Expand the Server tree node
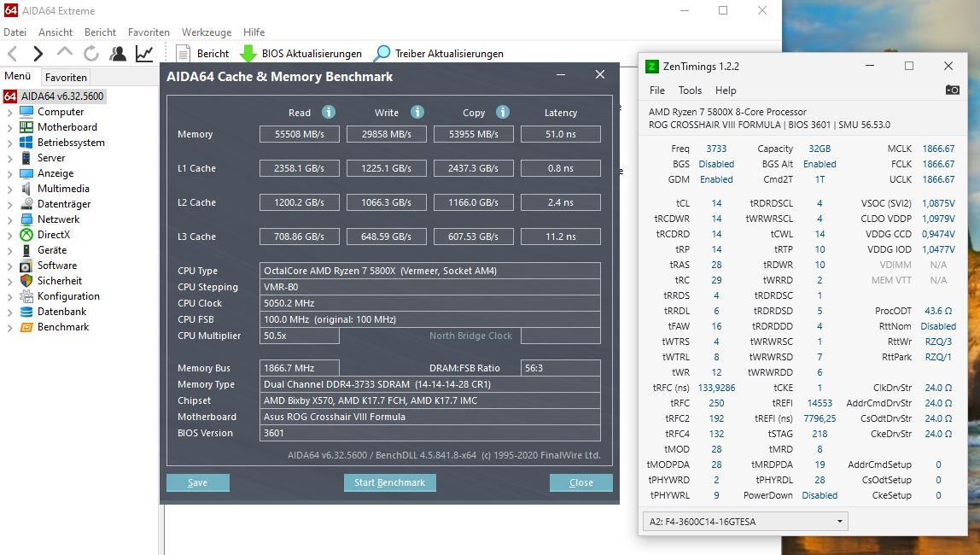Image resolution: width=980 pixels, height=555 pixels. click(9, 159)
